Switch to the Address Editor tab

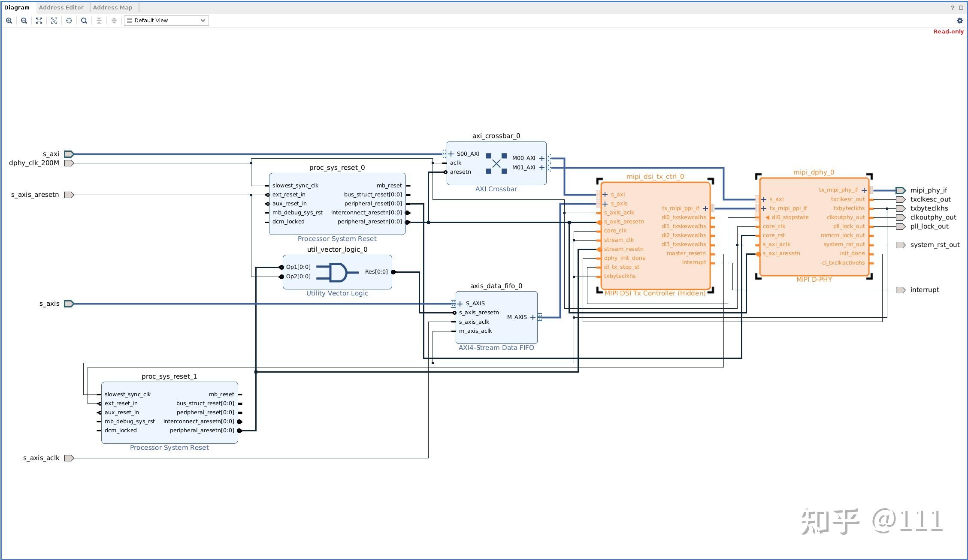coord(61,8)
